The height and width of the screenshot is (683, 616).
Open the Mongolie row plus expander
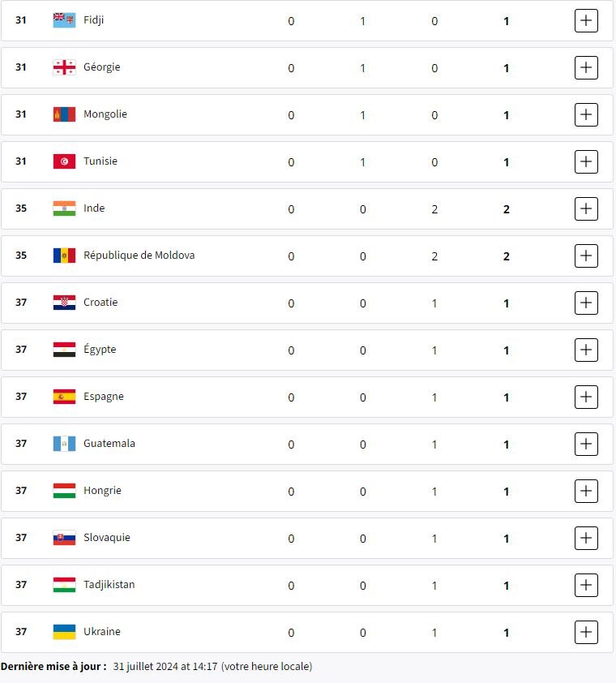586,114
